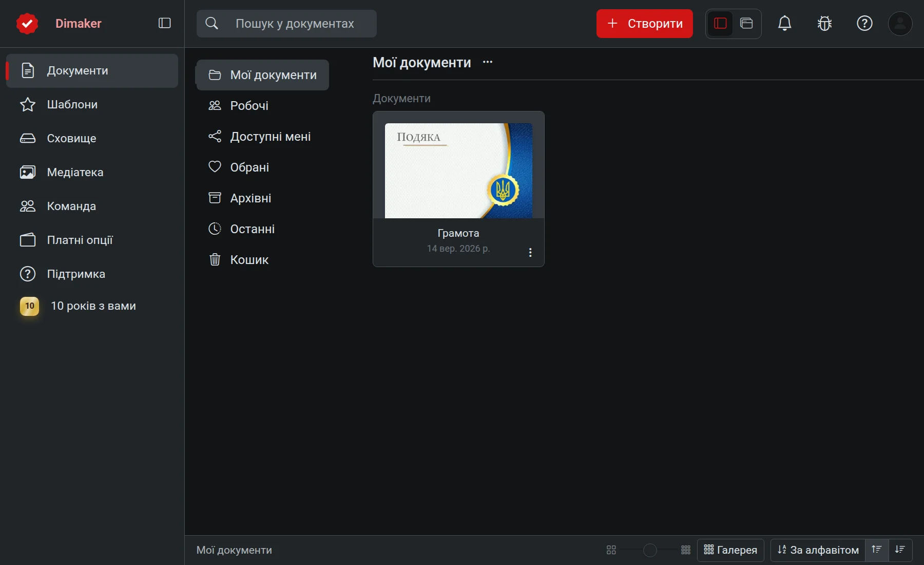The width and height of the screenshot is (924, 565).
Task: Expand the Мої документи three-dot menu
Action: click(488, 62)
